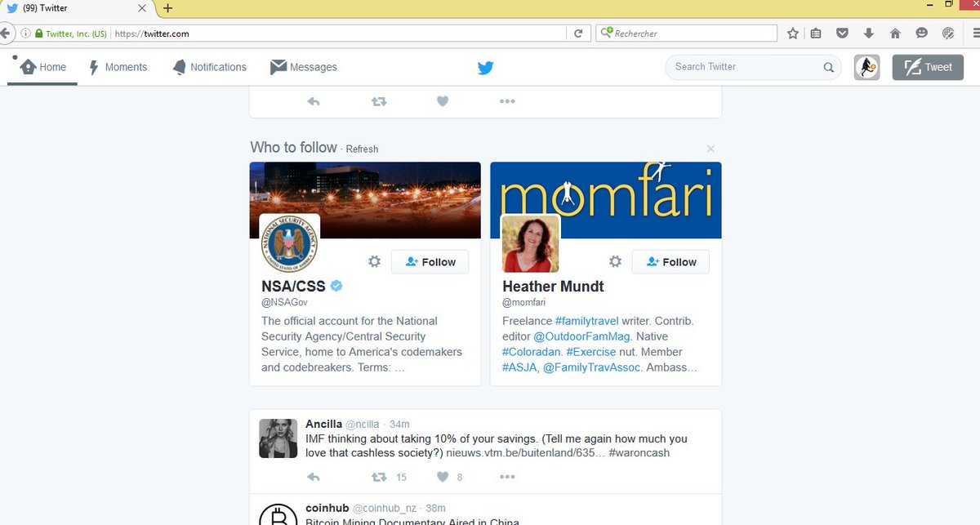Screen dimensions: 980x525
Task: Like Ancilla's tweet with 8 likes
Action: click(x=442, y=477)
